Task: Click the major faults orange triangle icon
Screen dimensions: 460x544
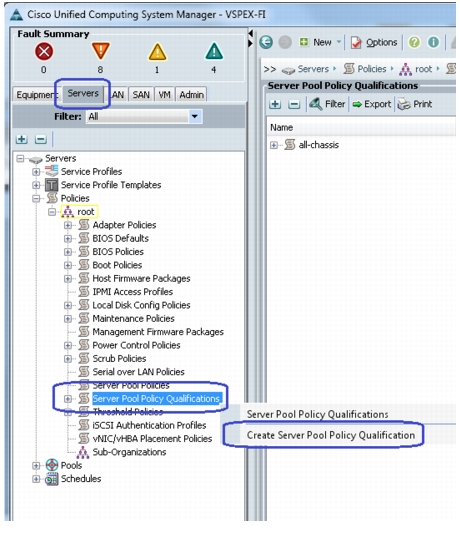Action: [x=101, y=51]
